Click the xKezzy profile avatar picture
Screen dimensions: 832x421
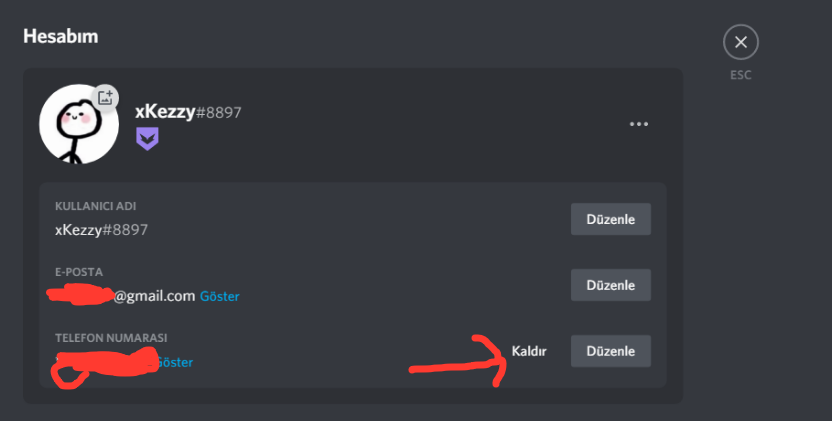coord(77,124)
